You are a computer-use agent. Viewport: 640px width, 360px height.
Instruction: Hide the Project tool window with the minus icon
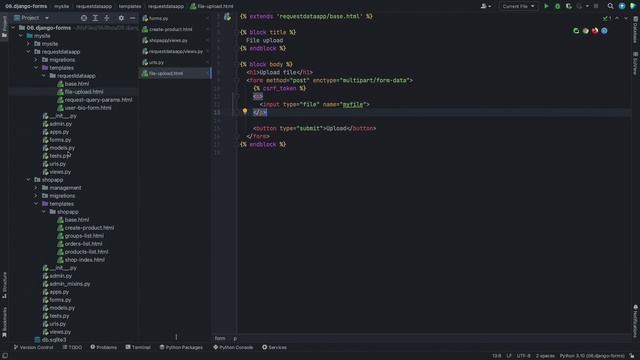coord(132,18)
